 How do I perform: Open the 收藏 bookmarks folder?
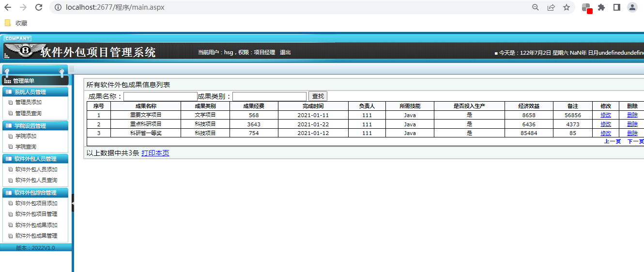(15, 23)
